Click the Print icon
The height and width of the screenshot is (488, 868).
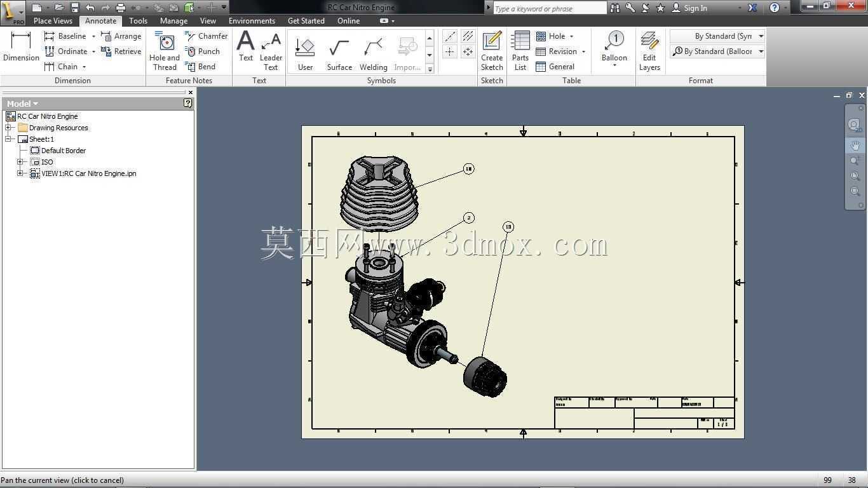coord(120,8)
